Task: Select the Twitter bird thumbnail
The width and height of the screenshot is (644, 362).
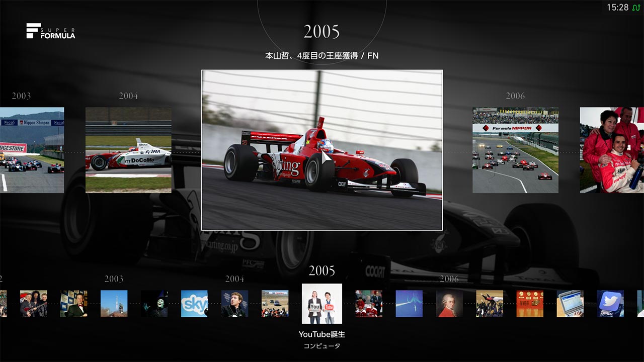Action: (x=610, y=304)
